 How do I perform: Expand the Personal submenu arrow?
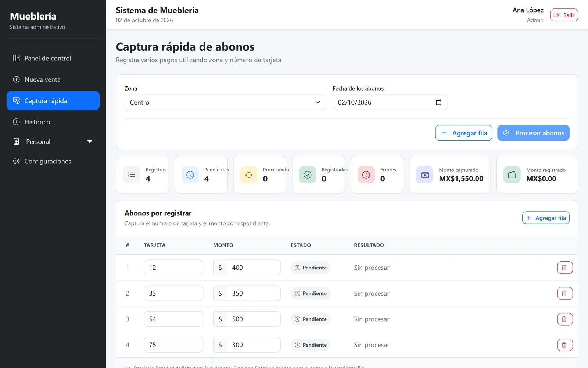point(90,142)
